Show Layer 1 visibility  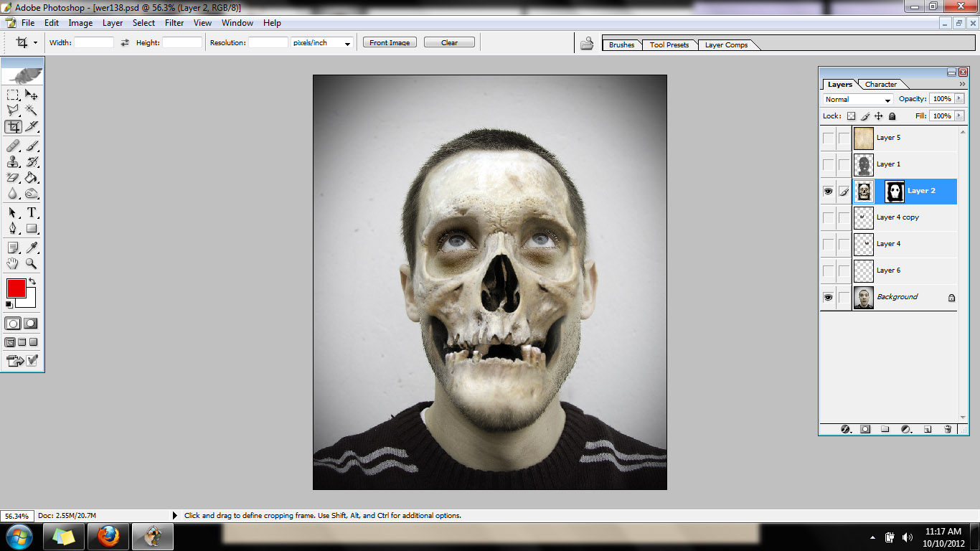pyautogui.click(x=829, y=164)
